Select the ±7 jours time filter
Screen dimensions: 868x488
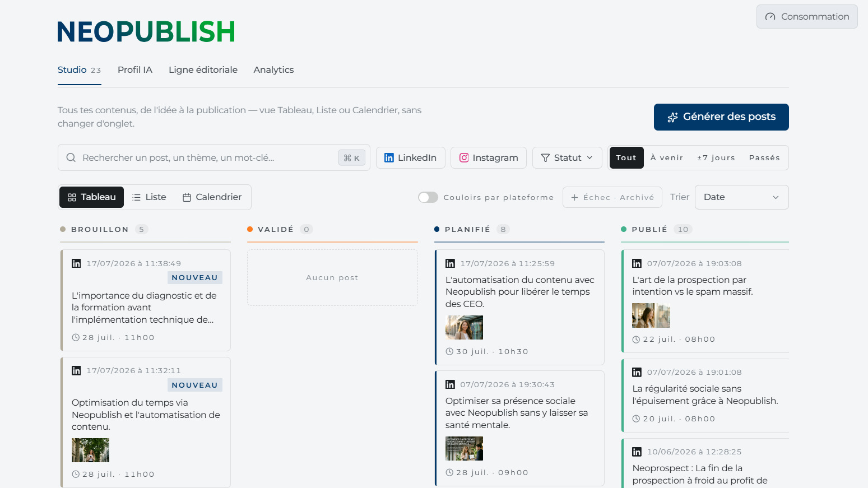tap(716, 158)
